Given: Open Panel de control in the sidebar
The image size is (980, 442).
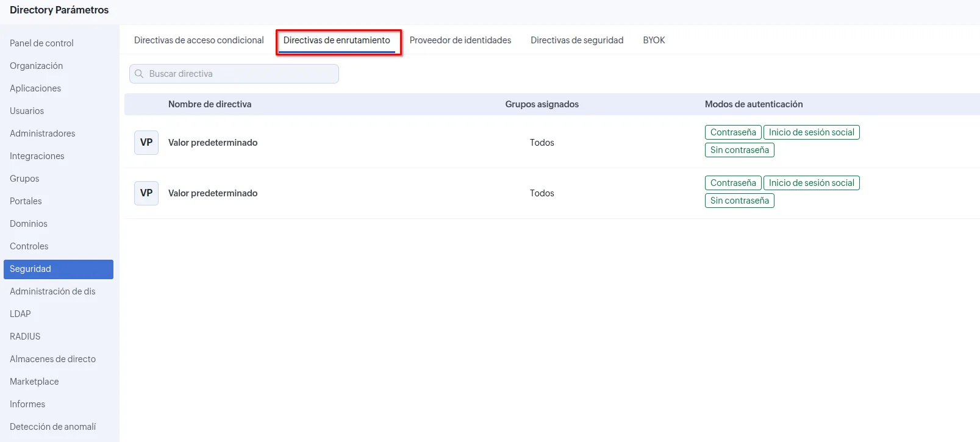Looking at the screenshot, I should pyautogui.click(x=41, y=43).
